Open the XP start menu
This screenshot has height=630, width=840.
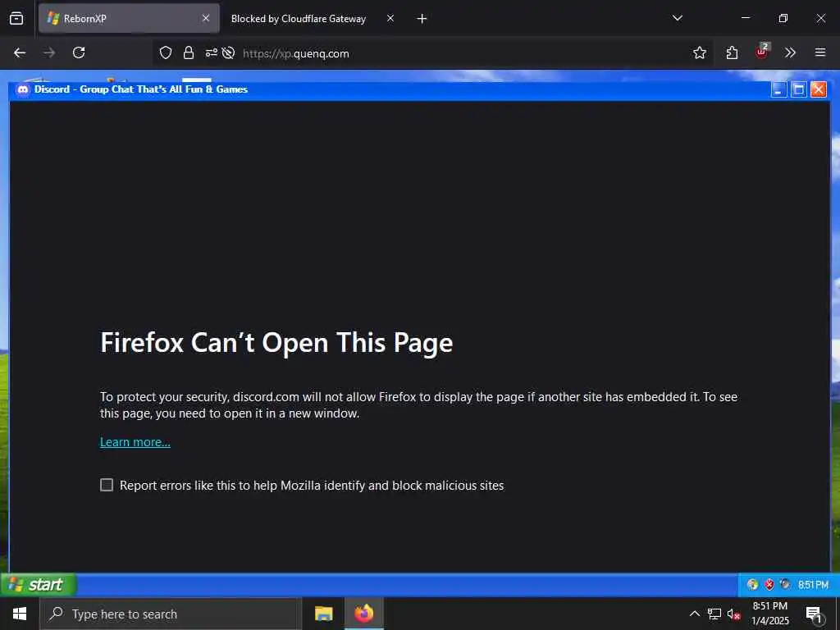pos(38,584)
